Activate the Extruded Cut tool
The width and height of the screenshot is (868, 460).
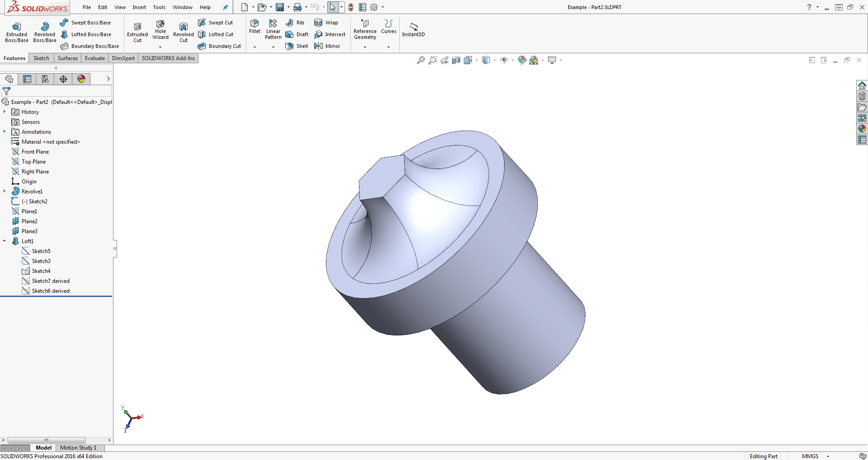click(x=137, y=32)
